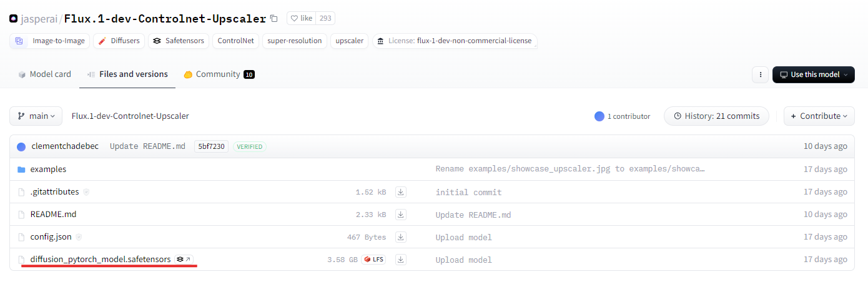Click the jasperai organization avatar icon

pos(14,19)
